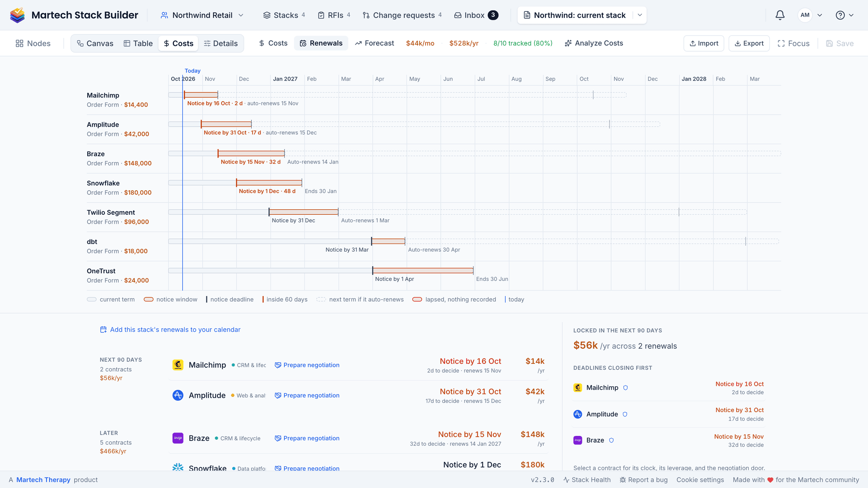Screen dimensions: 868x488
Task: Select the Renewals sub-tab
Action: coord(321,43)
